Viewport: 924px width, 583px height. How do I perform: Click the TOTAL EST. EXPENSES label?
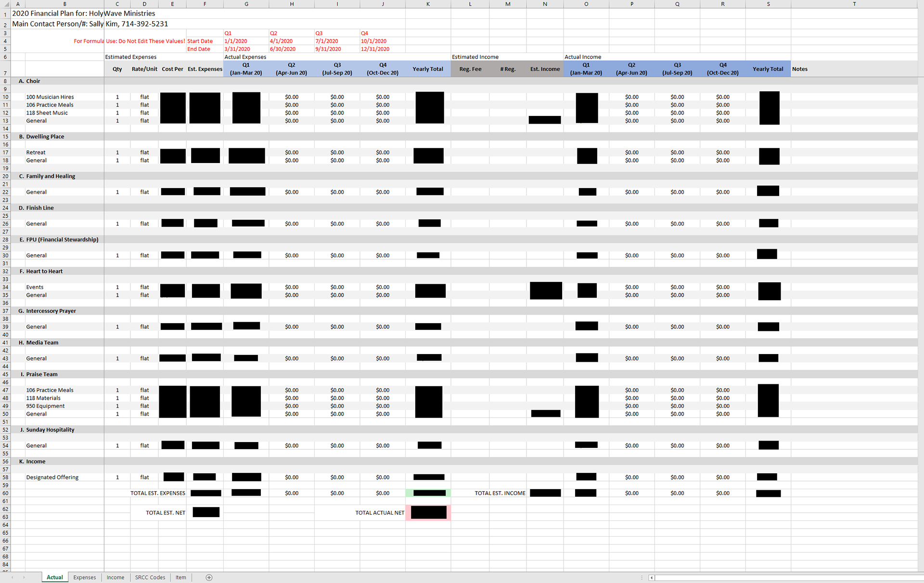pyautogui.click(x=158, y=493)
